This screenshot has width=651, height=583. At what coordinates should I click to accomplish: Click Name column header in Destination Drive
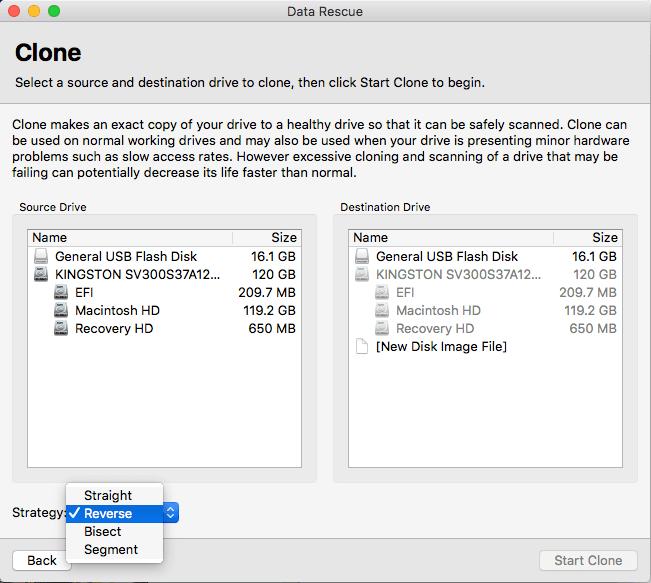(x=451, y=238)
